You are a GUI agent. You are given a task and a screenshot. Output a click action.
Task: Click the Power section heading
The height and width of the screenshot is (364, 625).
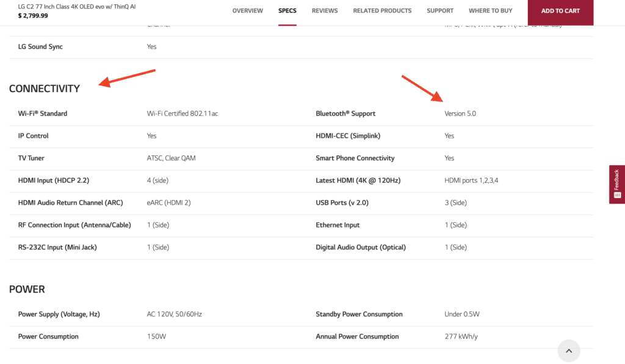pyautogui.click(x=27, y=289)
